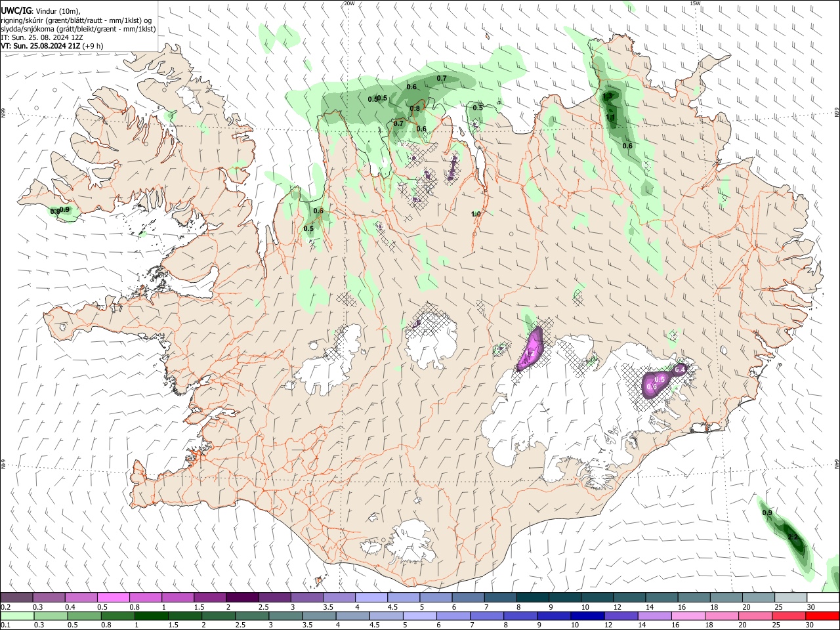
Task: Click the 'VT: Sun. 25.08.2024 21Z (+9 h)' line
Action: pyautogui.click(x=52, y=46)
